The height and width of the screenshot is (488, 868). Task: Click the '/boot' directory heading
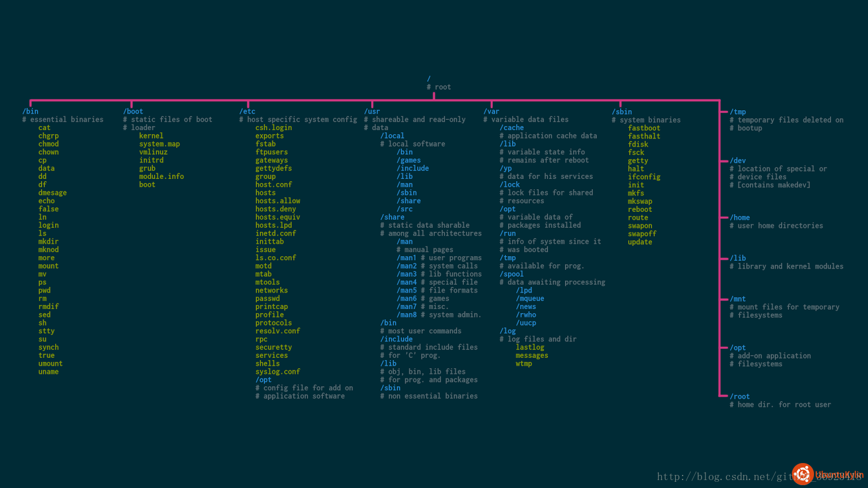pos(133,111)
